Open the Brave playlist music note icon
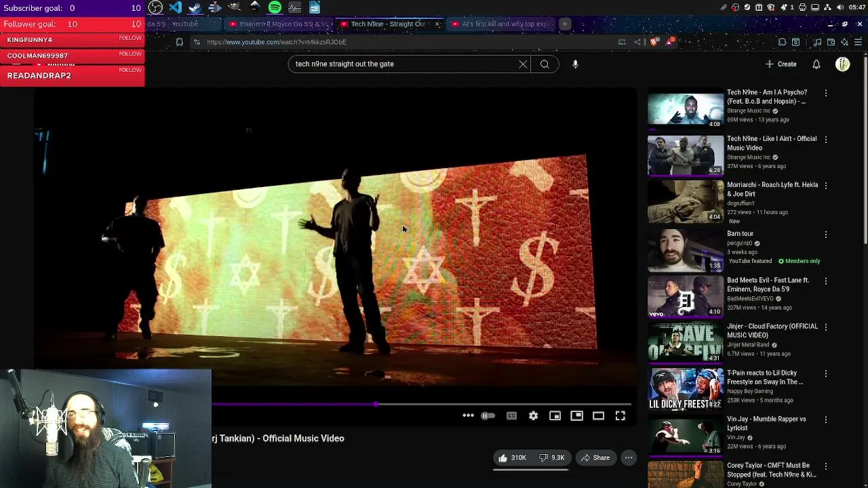The width and height of the screenshot is (868, 488). tap(817, 42)
